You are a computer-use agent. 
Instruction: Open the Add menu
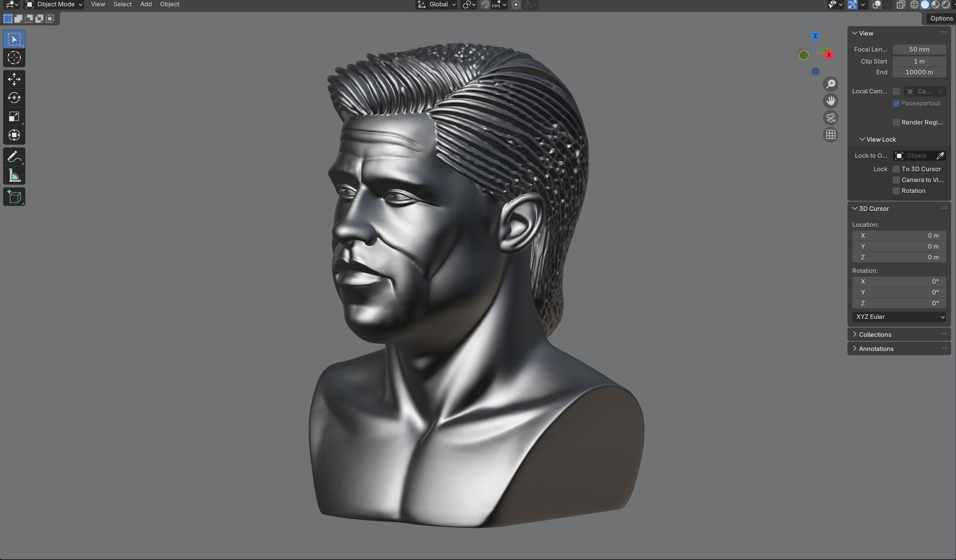[146, 4]
